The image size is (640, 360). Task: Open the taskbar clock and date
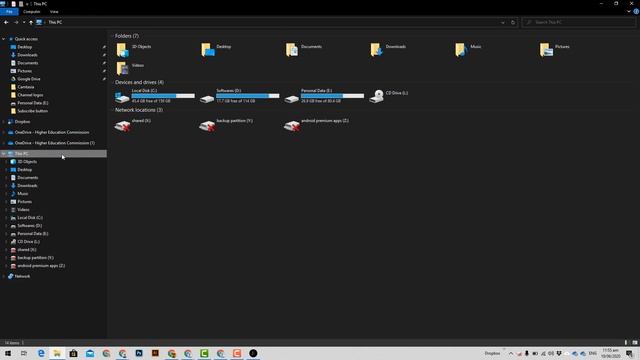coord(610,353)
